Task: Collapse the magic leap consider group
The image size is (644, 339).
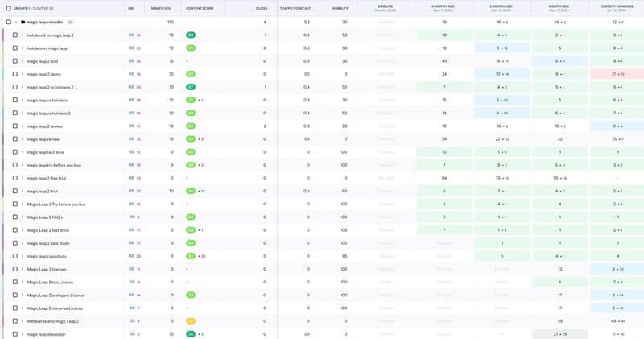Action: pos(16,23)
